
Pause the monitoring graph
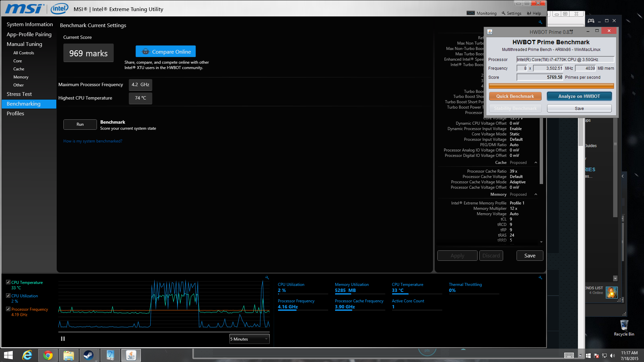(63, 339)
